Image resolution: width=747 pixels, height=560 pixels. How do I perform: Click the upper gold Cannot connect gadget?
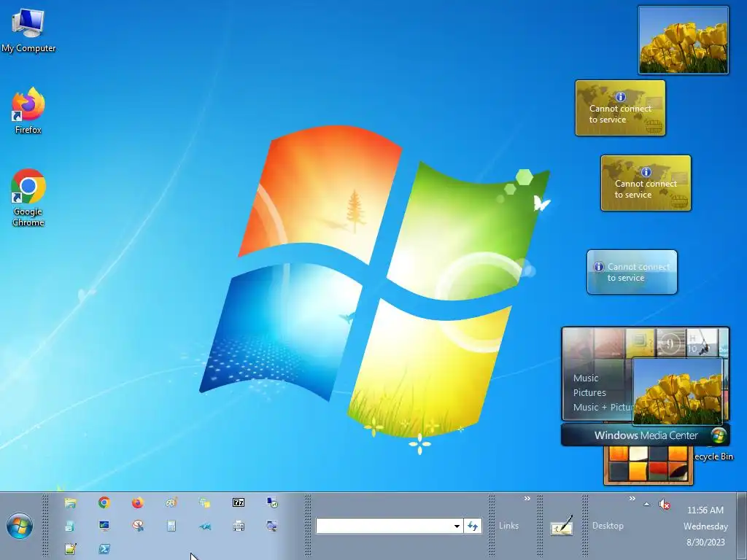coord(620,108)
